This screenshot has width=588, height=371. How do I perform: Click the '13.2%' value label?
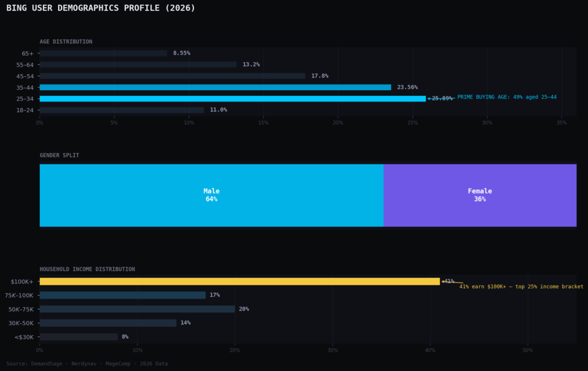[252, 64]
